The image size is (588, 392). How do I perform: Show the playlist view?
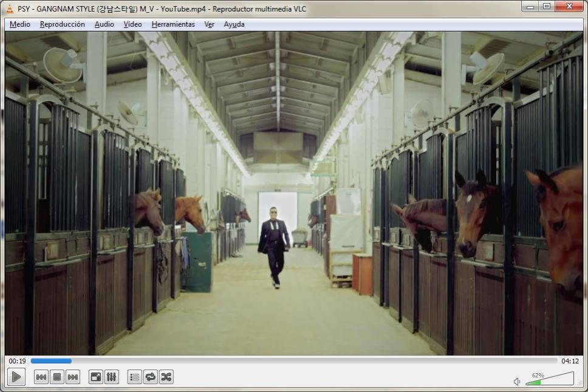click(135, 377)
